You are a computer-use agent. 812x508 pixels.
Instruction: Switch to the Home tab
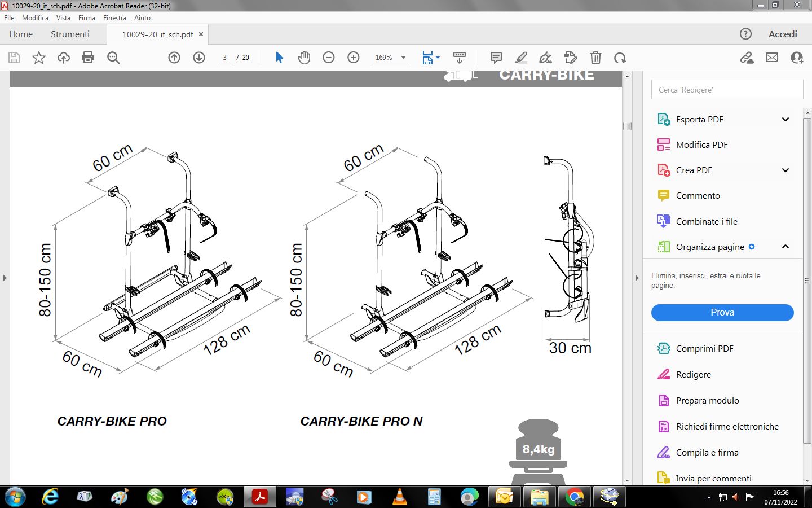[x=21, y=34]
